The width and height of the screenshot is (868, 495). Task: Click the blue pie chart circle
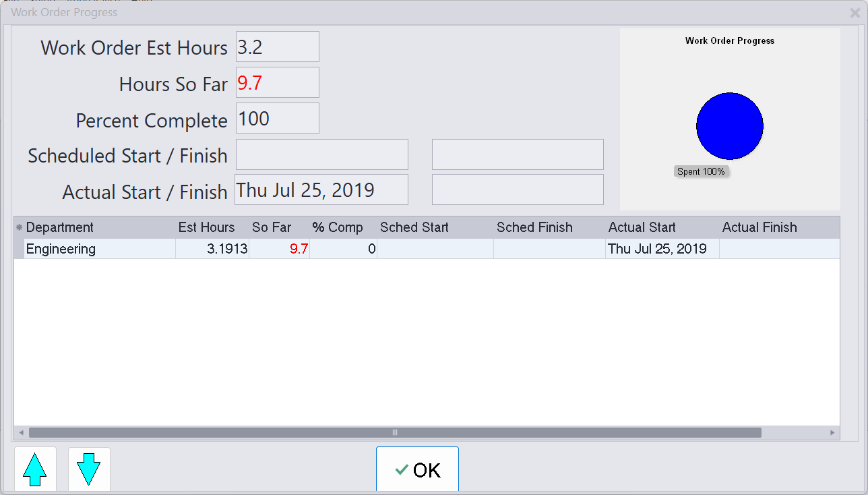pos(729,126)
